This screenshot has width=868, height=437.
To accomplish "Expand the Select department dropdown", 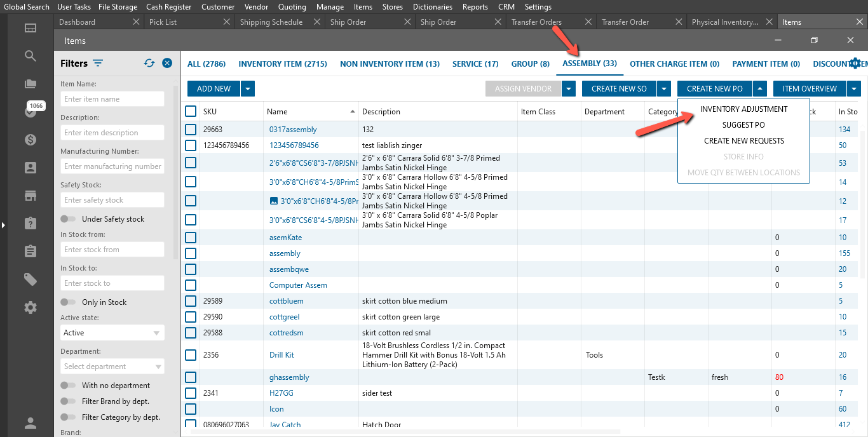I will point(112,366).
